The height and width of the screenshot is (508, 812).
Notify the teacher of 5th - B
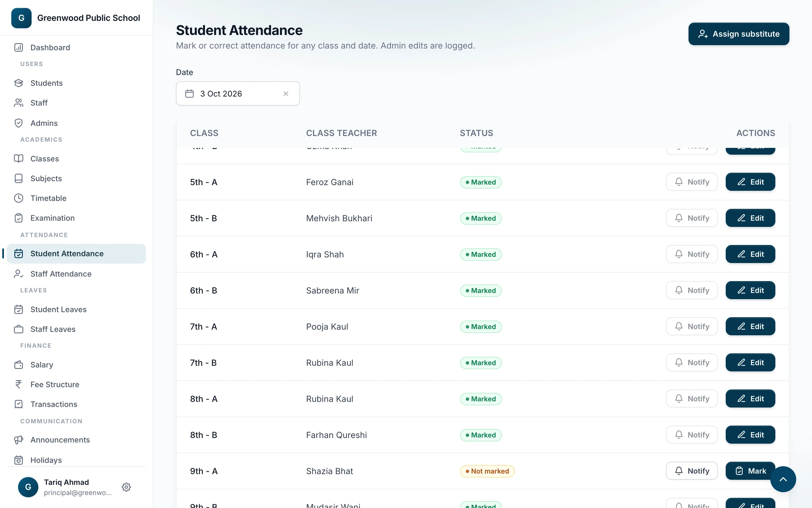pyautogui.click(x=692, y=218)
